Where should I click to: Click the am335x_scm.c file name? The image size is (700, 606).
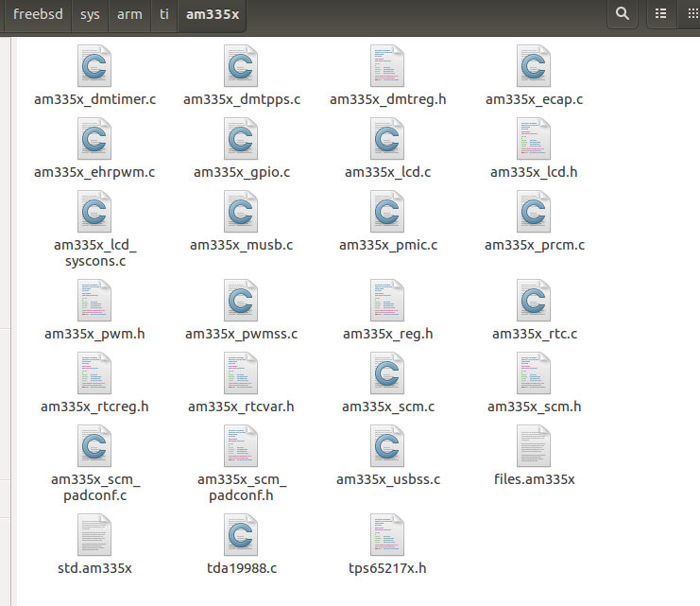click(x=388, y=407)
